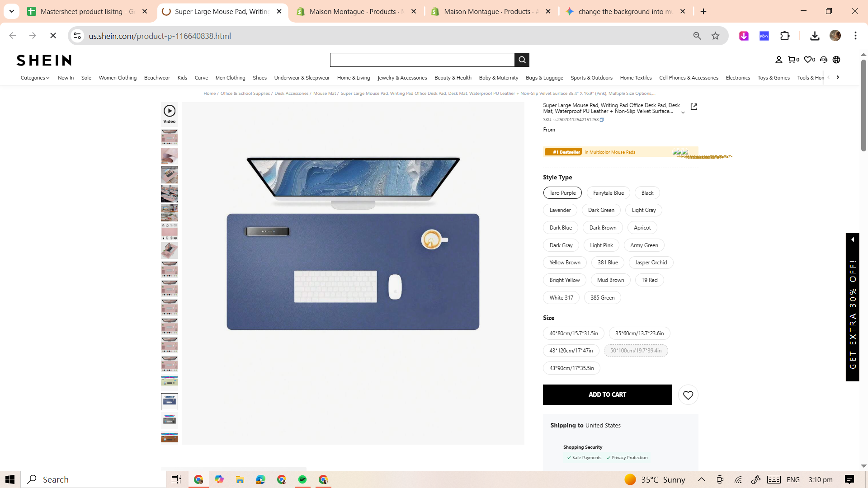
Task: Switch to Mastersheet product listing tab
Action: pyautogui.click(x=88, y=11)
